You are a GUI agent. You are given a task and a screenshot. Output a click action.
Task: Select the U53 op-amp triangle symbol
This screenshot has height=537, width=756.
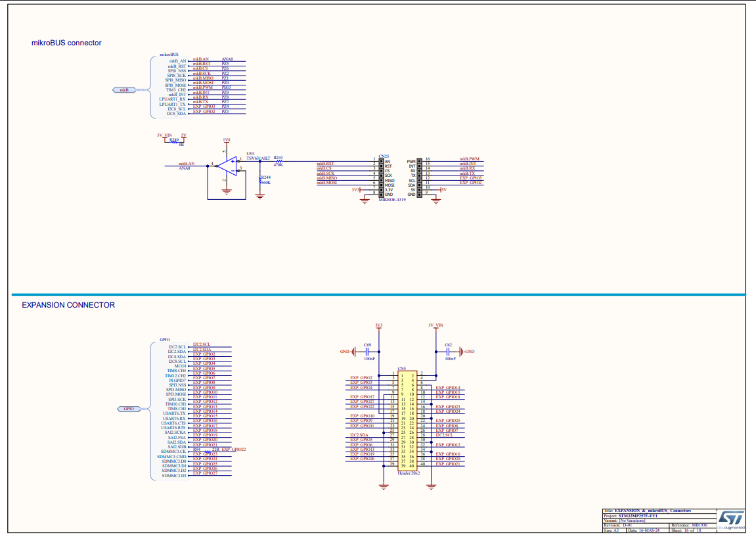pos(227,166)
